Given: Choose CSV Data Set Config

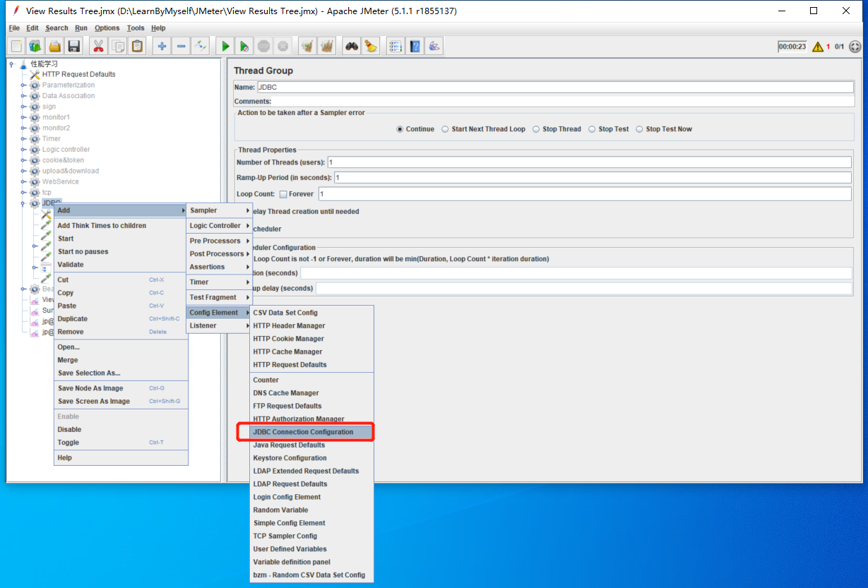Looking at the screenshot, I should [311, 313].
